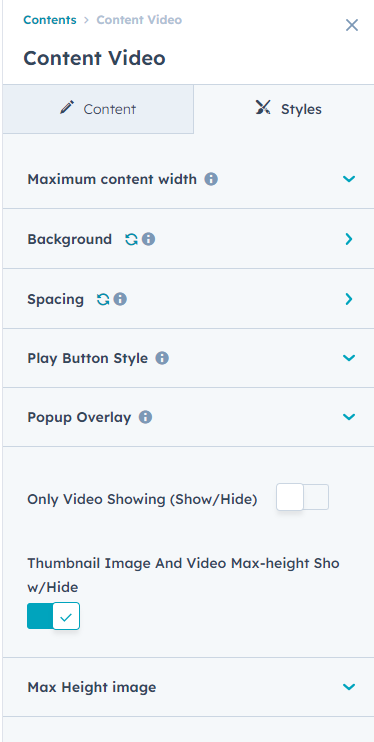Disable Thumbnail Image And Video Max-height toggle

tap(53, 616)
